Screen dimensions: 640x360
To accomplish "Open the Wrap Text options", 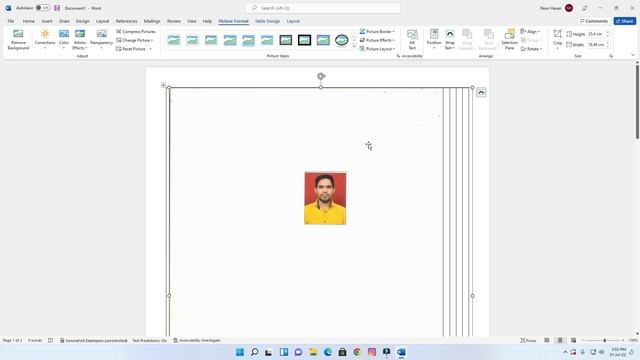I will coord(450,40).
